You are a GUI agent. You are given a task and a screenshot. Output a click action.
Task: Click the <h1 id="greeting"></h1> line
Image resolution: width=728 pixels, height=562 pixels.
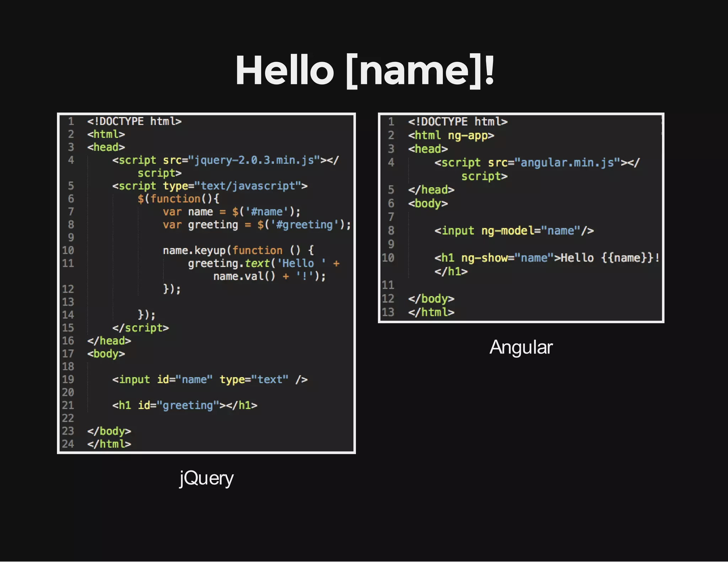point(185,405)
